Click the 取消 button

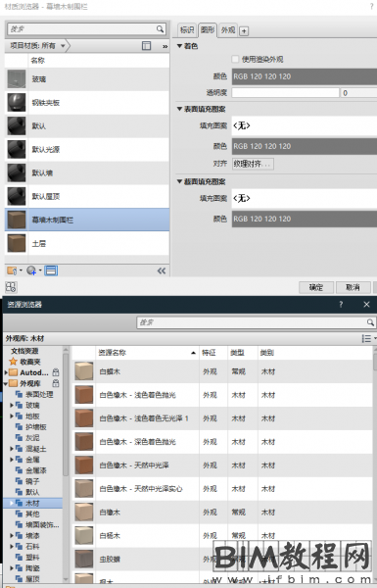[353, 287]
